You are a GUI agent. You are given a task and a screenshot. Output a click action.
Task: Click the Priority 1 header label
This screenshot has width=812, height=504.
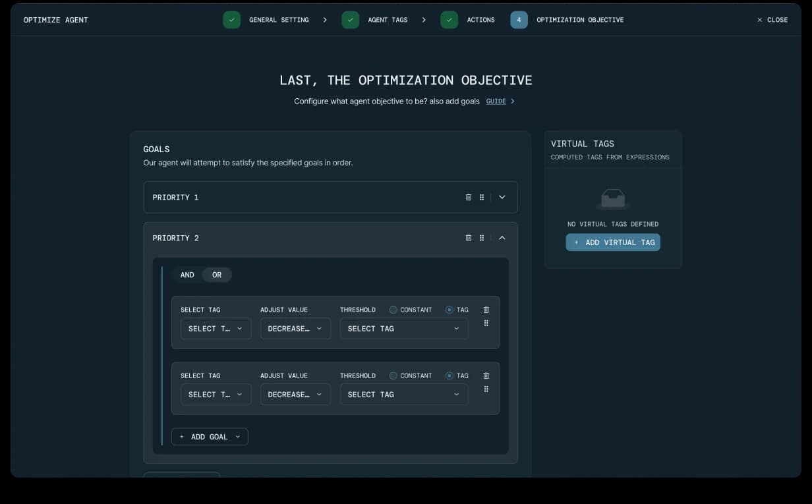click(x=175, y=197)
